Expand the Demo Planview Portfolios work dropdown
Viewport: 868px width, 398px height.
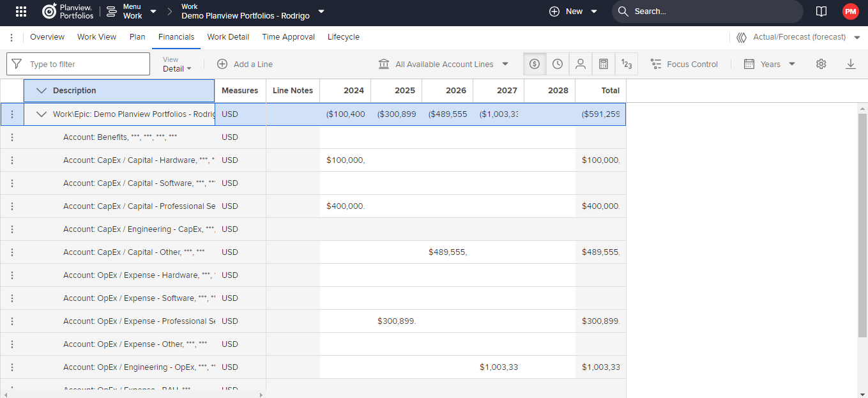321,11
